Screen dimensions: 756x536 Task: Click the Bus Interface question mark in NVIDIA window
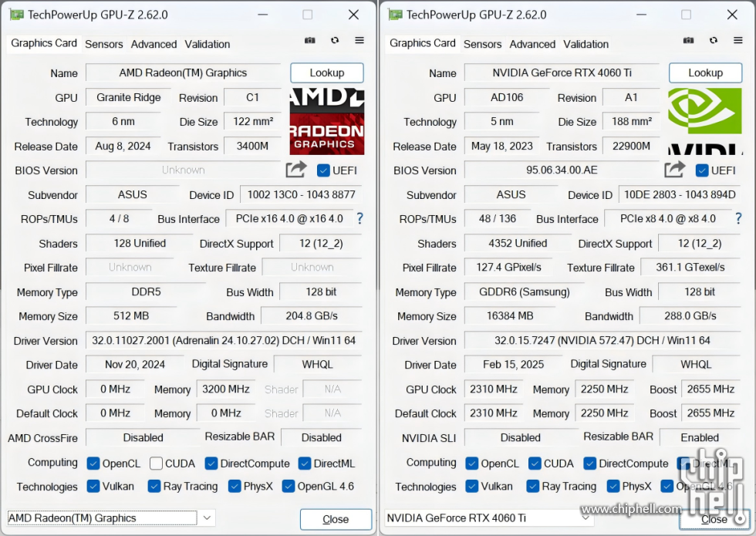click(738, 219)
